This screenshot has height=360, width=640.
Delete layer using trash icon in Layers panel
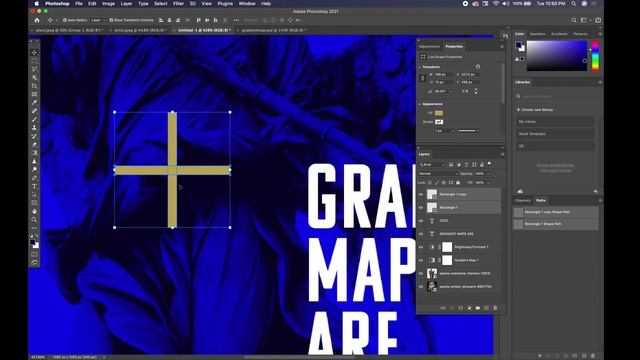(x=495, y=308)
